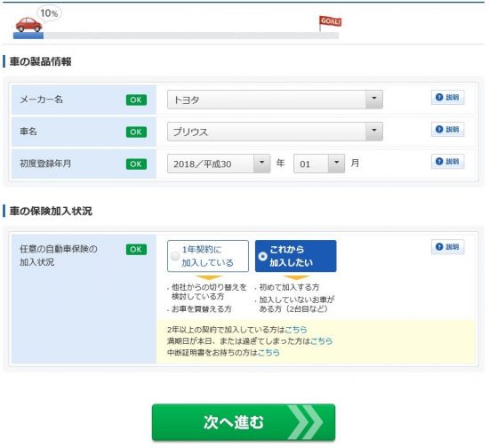Open the 説明 help for 初度登録年月

(x=447, y=162)
